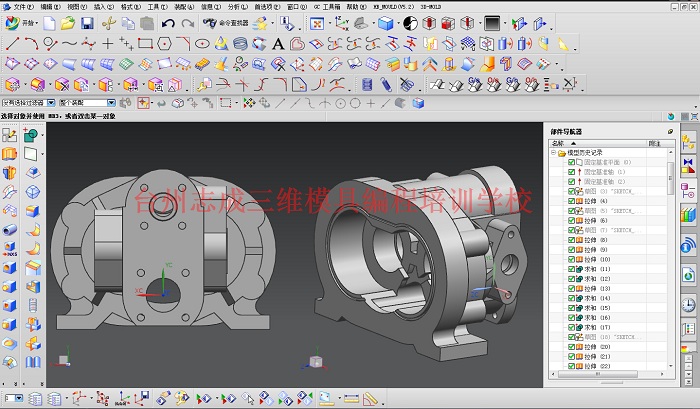This screenshot has width=700, height=409.
Task: Open the background color dropdown arrow
Action: pos(505,23)
